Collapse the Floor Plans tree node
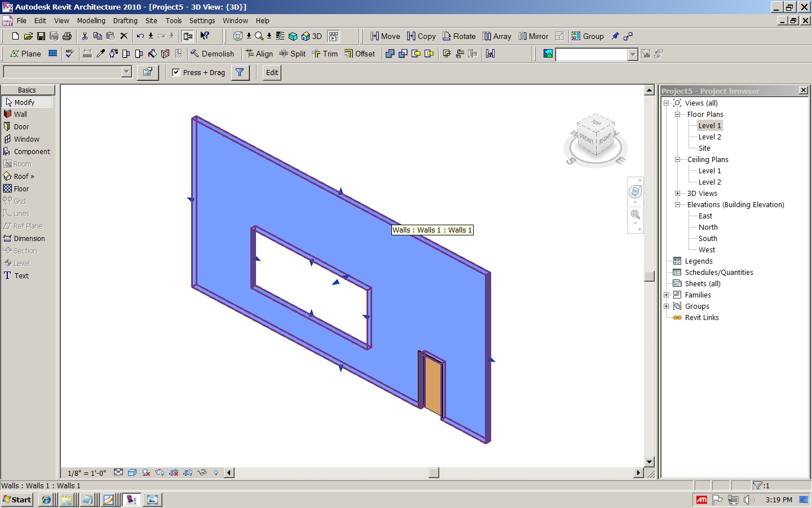Screen dimensions: 812x508 pyautogui.click(x=678, y=114)
